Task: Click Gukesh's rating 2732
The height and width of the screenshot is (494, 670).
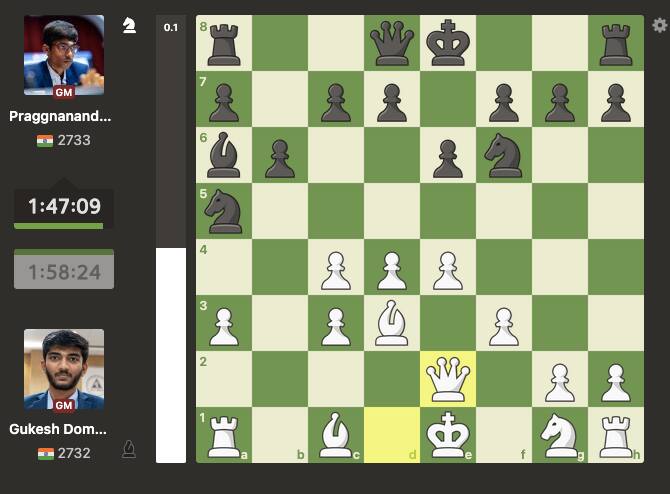Action: 74,453
